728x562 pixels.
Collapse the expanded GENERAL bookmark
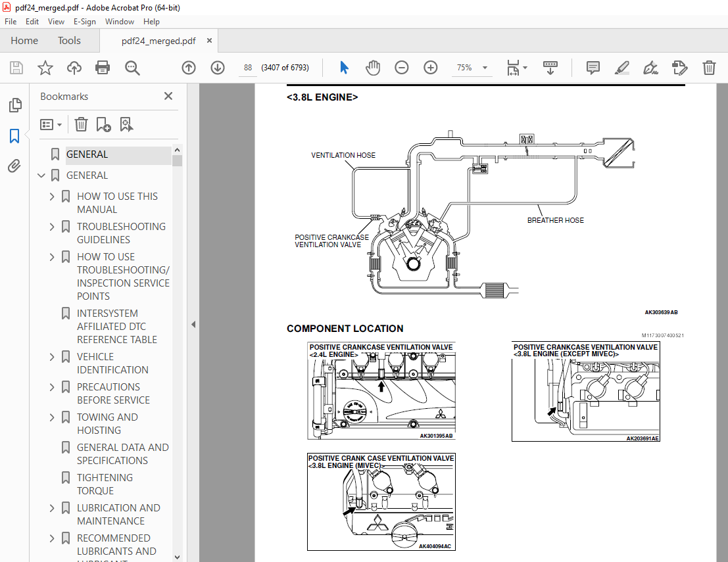(41, 176)
